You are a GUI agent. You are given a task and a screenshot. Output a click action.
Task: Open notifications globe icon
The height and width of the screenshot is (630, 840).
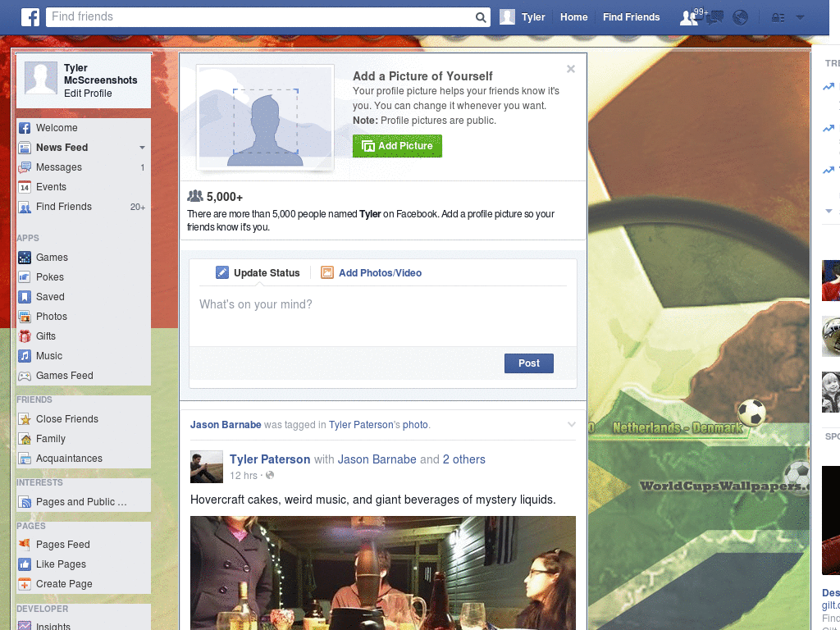tap(740, 18)
